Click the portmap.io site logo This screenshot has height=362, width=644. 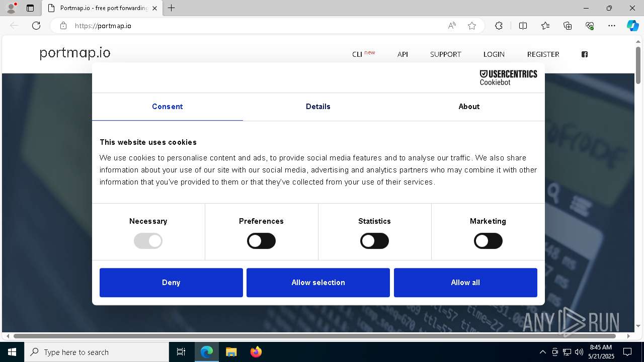tap(75, 53)
